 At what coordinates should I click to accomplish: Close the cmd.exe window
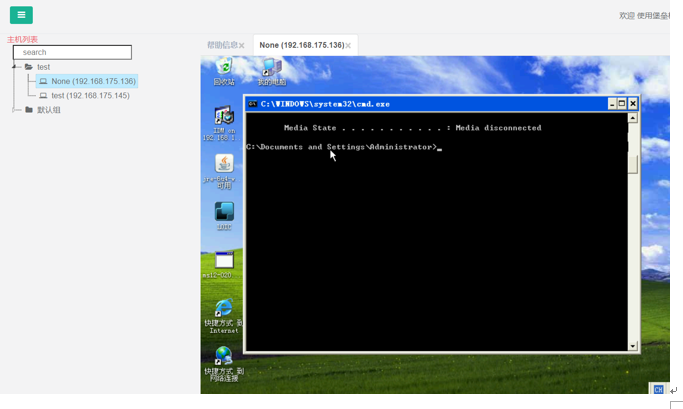(633, 104)
